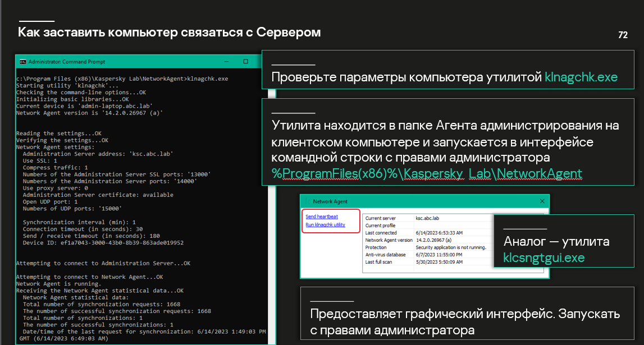Maximize the Command Prompt window
The image size is (644, 345).
pyautogui.click(x=245, y=62)
